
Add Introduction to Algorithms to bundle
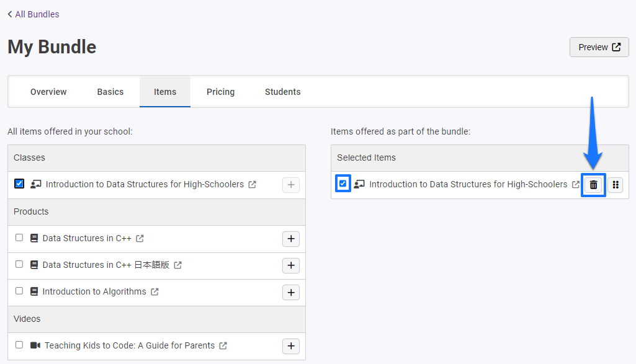[291, 293]
